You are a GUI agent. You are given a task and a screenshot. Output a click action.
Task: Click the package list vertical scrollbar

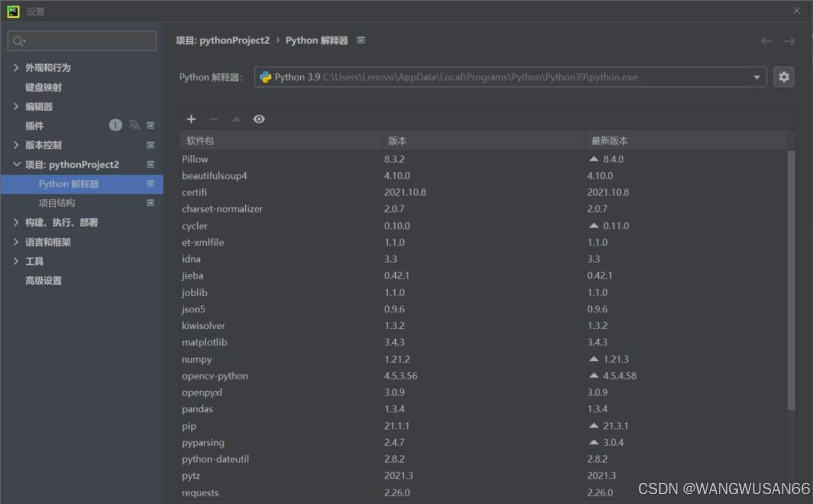point(791,281)
